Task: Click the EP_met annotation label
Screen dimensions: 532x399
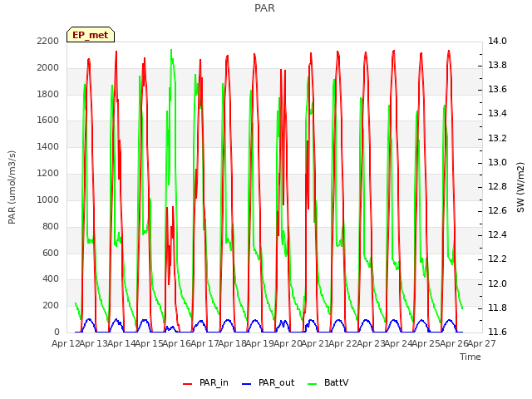Action: (91, 35)
